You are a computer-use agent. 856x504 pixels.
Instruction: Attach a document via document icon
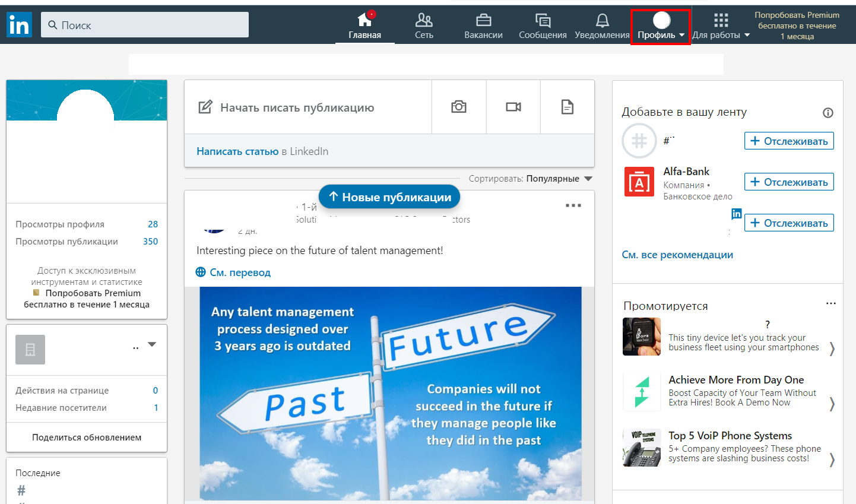[568, 107]
